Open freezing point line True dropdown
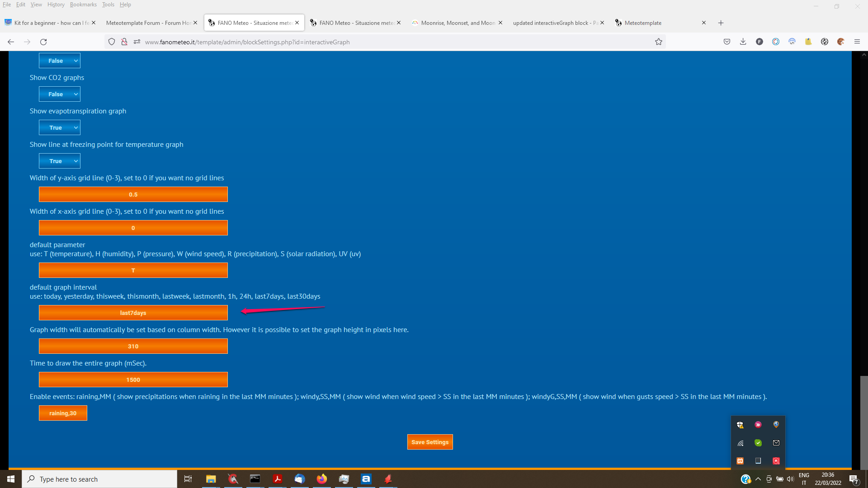The width and height of the screenshot is (868, 488). tap(60, 161)
